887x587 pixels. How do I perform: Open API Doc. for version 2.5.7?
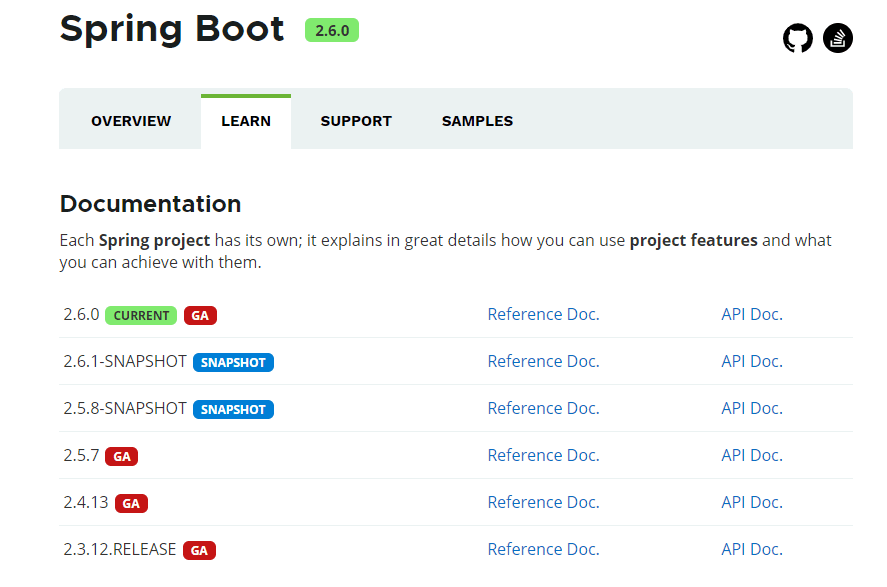(752, 455)
